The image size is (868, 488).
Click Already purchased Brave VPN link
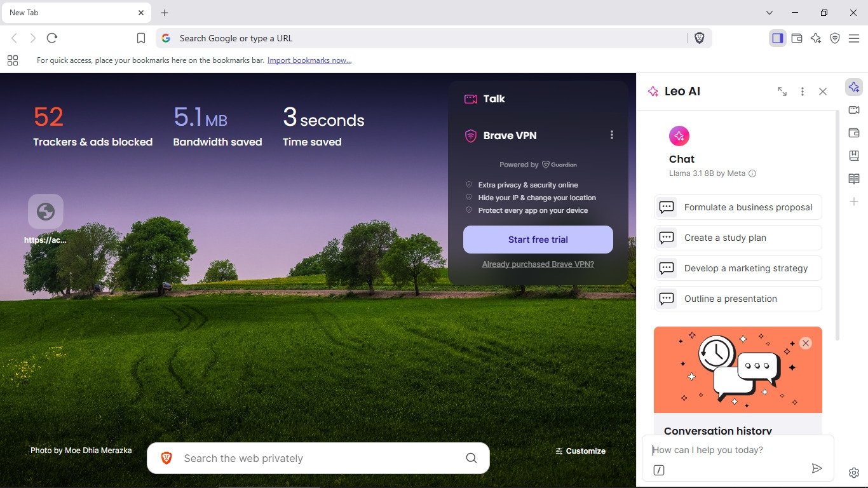pyautogui.click(x=538, y=264)
